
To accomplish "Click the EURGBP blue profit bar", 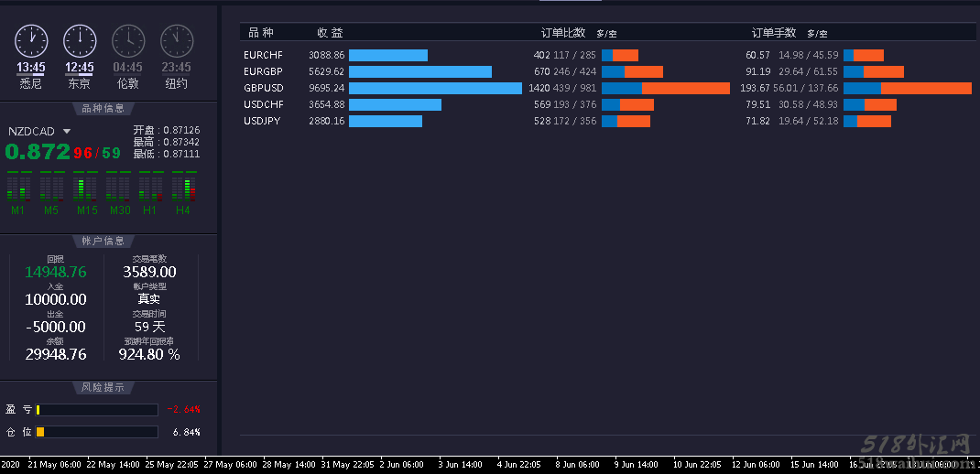I will 420,71.
